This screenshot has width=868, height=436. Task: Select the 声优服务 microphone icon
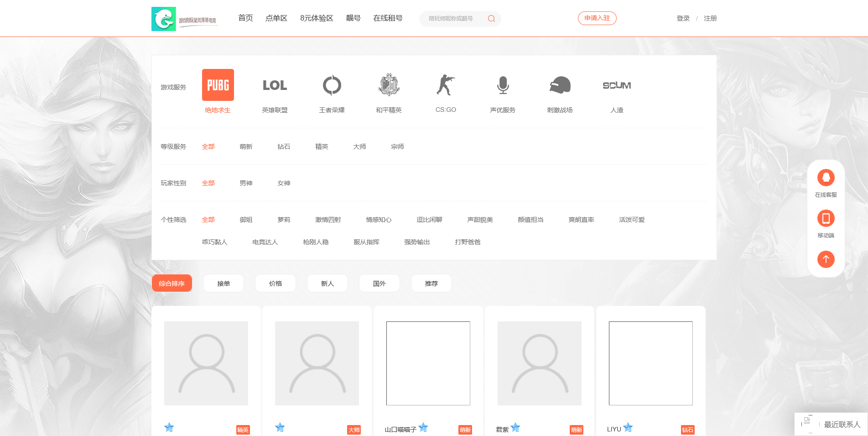pyautogui.click(x=503, y=85)
